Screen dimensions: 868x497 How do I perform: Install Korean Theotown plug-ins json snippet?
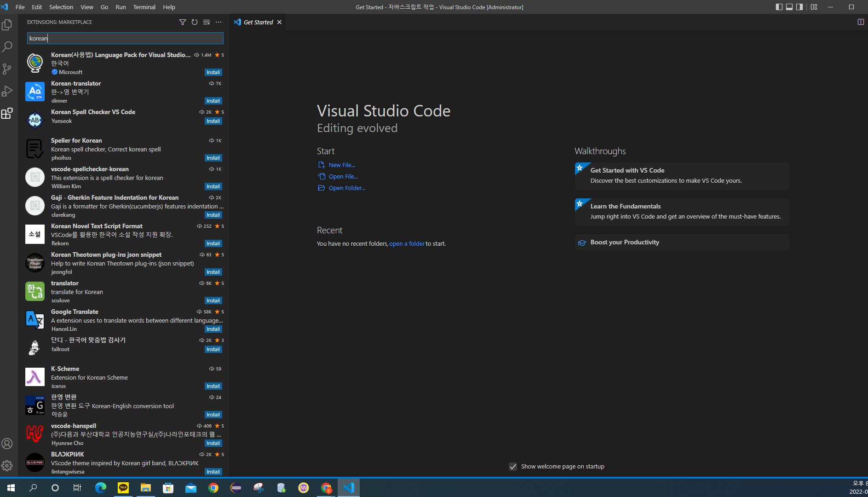(x=213, y=272)
